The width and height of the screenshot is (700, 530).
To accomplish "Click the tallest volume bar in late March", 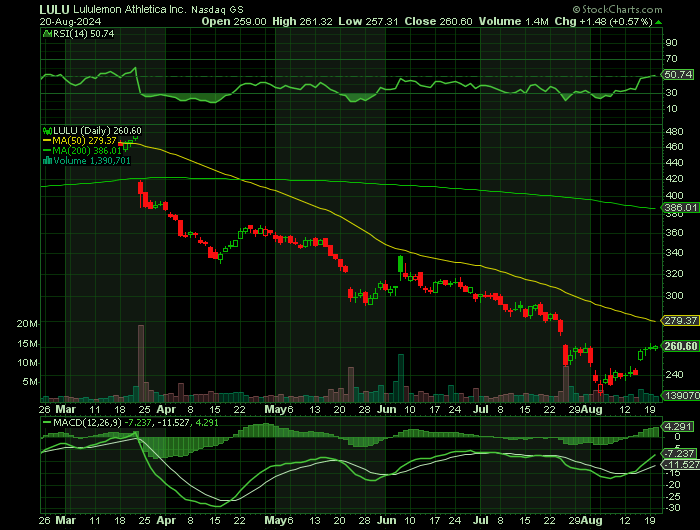I will pyautogui.click(x=141, y=363).
